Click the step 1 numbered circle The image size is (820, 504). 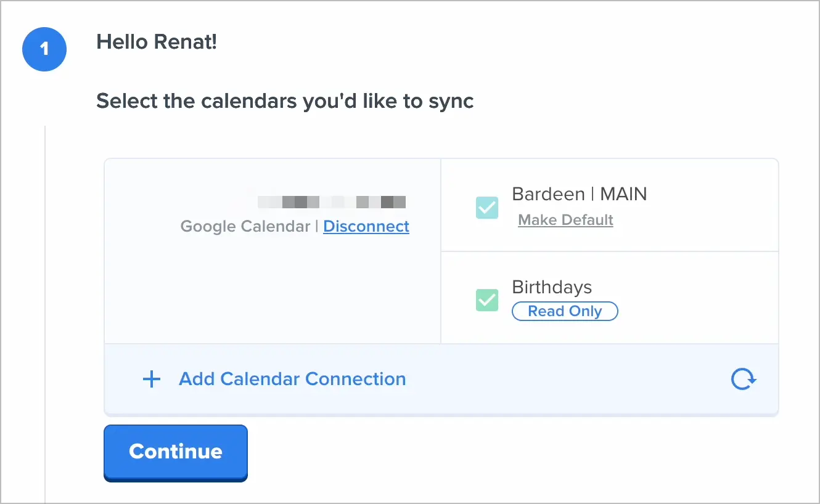(44, 49)
